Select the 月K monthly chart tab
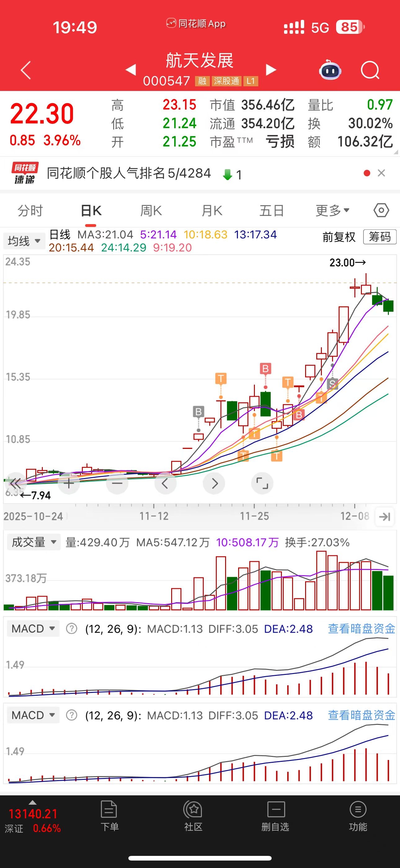Image resolution: width=400 pixels, height=868 pixels. 212,211
